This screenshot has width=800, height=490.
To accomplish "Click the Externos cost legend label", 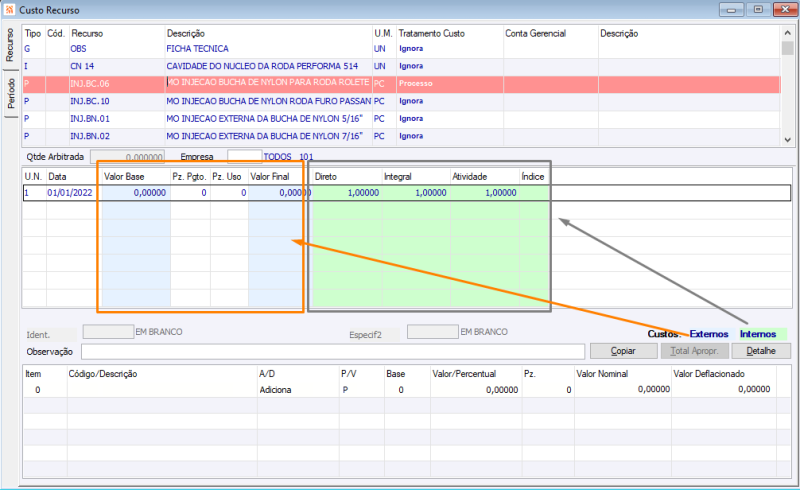I will 709,334.
